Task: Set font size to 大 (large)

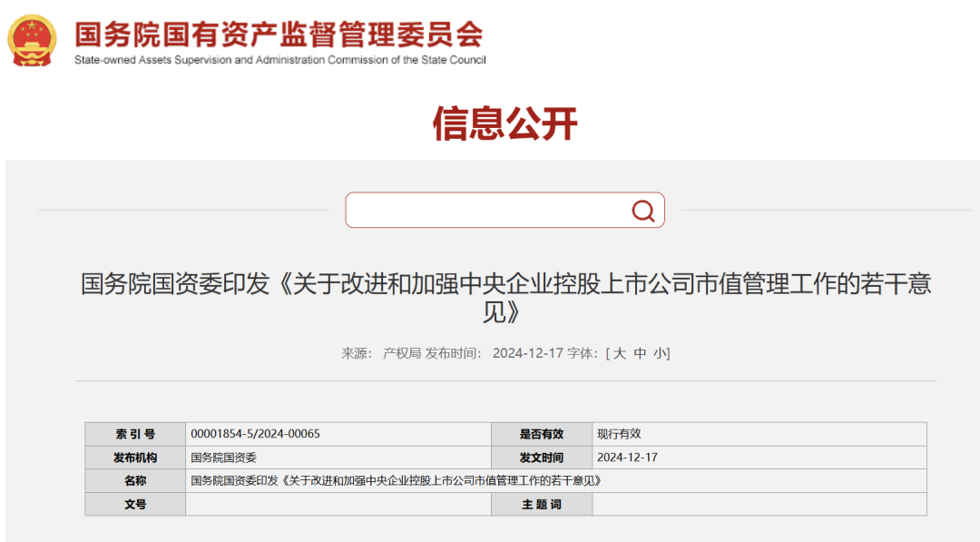Action: tap(620, 353)
